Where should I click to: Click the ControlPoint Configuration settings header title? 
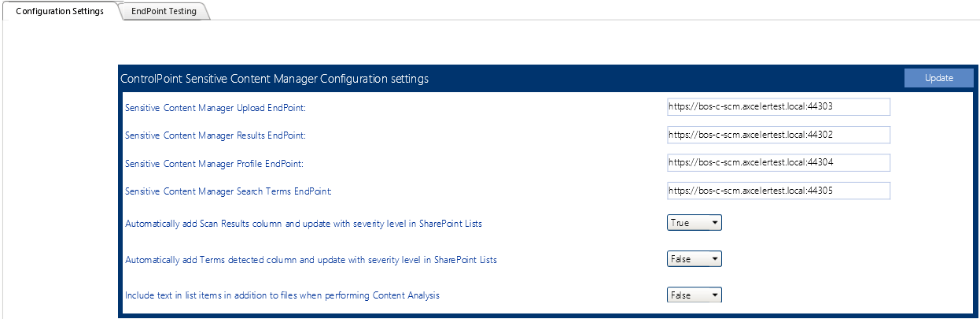274,79
